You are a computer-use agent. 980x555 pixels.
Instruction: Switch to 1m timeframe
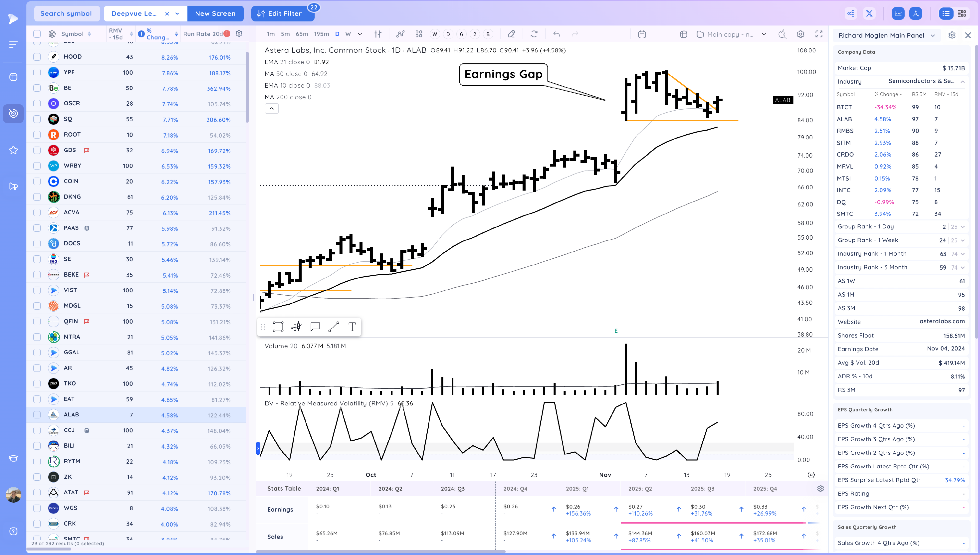271,34
